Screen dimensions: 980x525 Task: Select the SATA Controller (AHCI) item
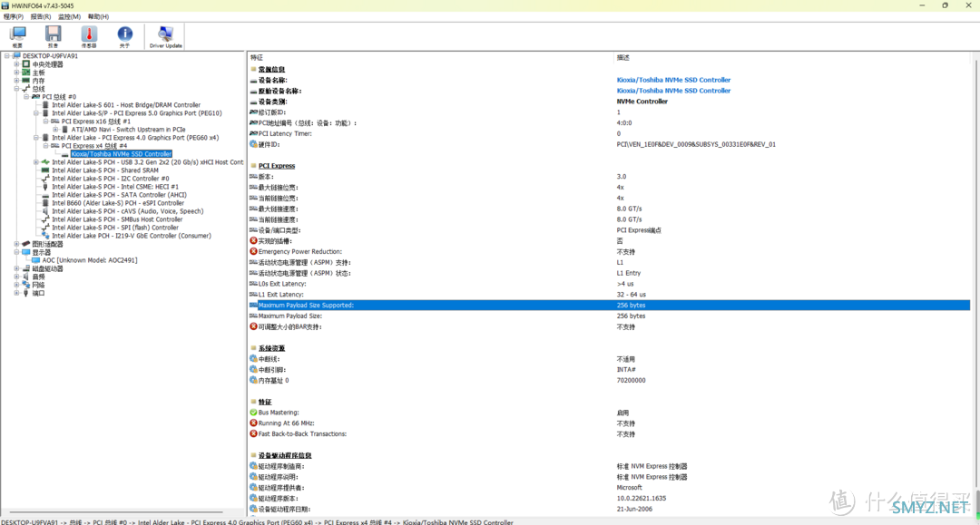(x=120, y=194)
